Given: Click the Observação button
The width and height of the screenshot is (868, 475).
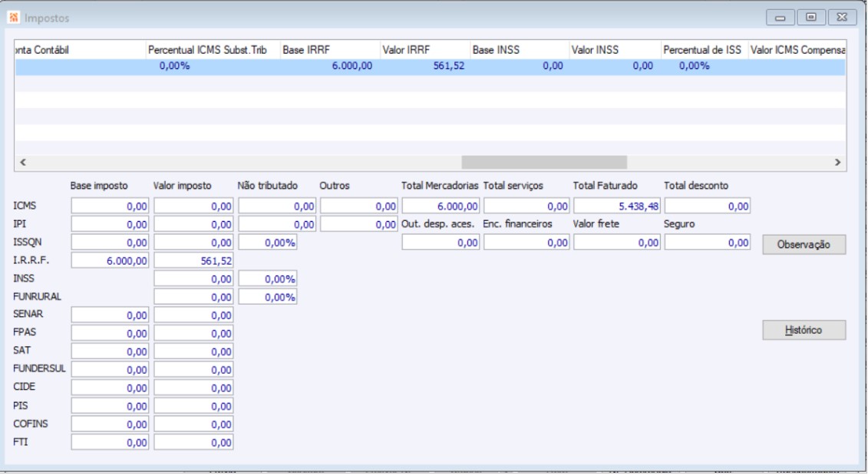Looking at the screenshot, I should [803, 244].
